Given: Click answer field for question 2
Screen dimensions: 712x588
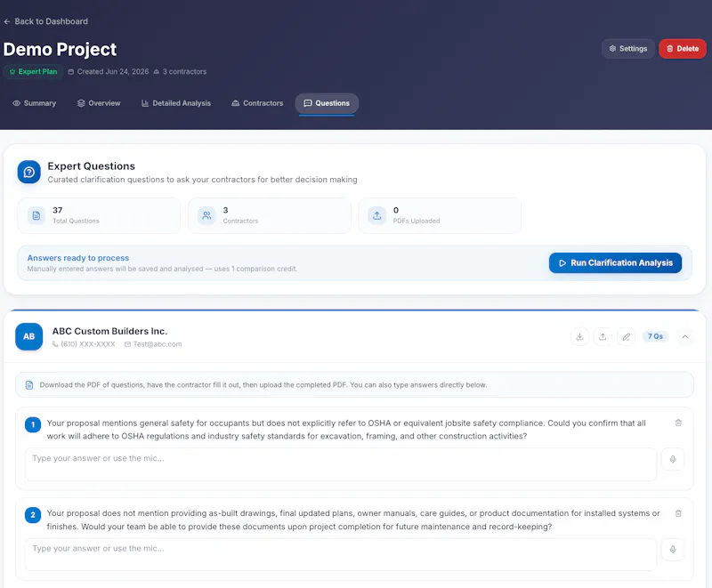Looking at the screenshot, I should click(x=341, y=554).
